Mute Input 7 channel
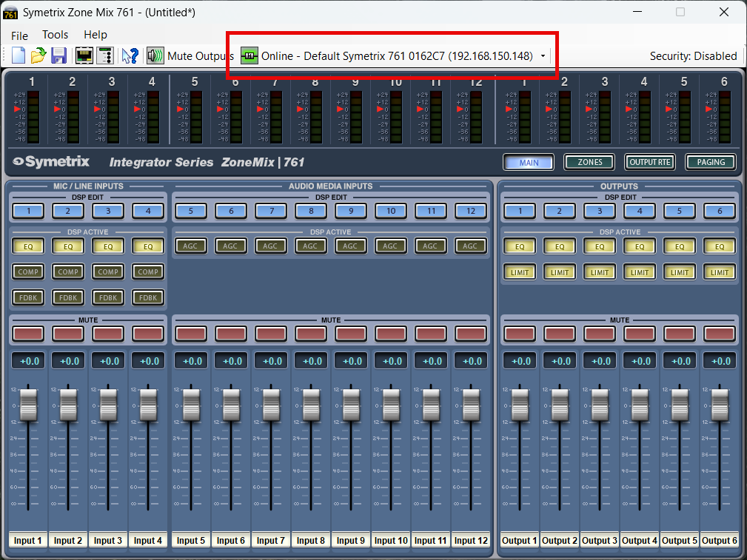The height and width of the screenshot is (560, 747). pos(271,334)
